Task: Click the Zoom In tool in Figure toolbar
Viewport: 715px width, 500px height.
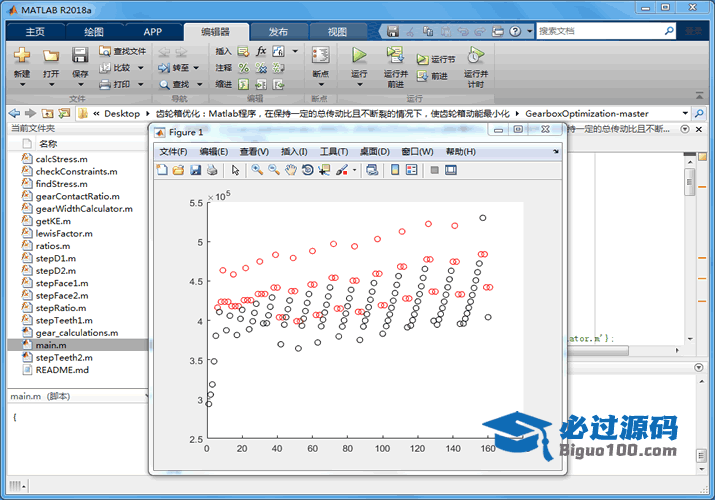Action: click(257, 170)
